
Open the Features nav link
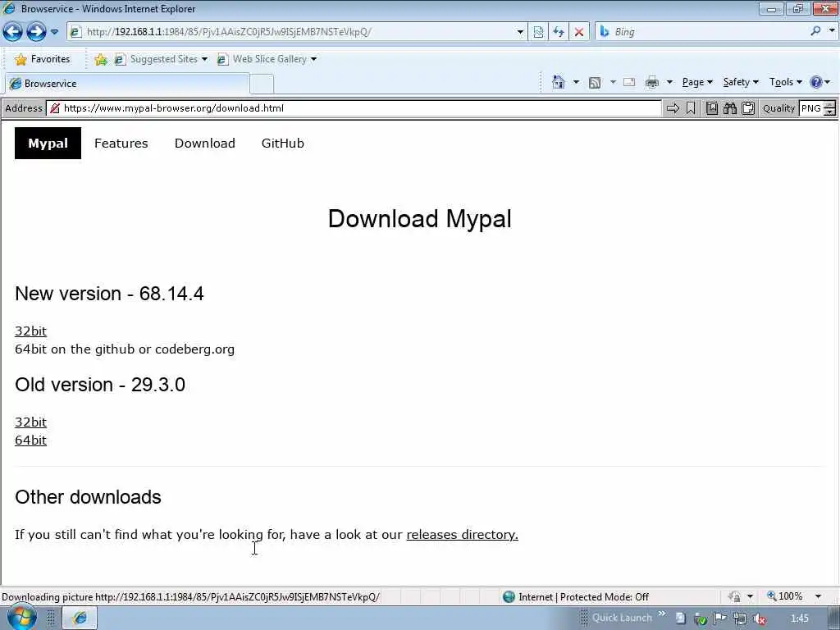[121, 143]
